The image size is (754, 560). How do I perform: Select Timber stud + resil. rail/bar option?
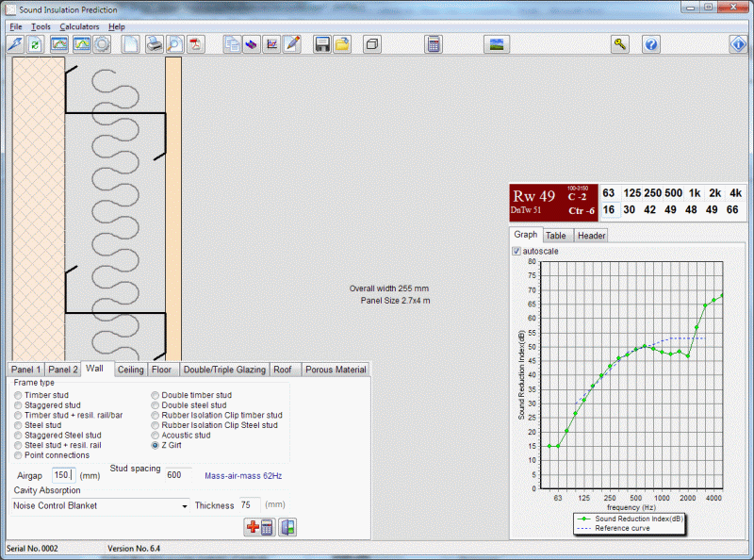coord(68,415)
